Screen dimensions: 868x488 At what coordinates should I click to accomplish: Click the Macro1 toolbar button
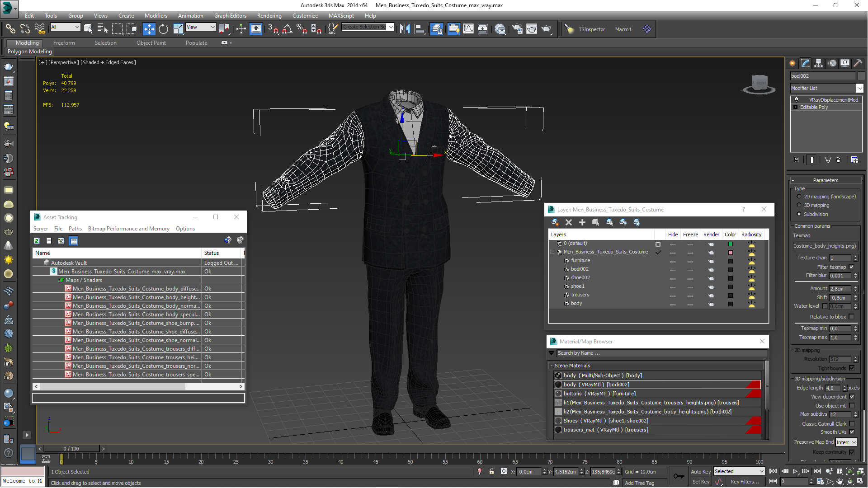point(623,29)
